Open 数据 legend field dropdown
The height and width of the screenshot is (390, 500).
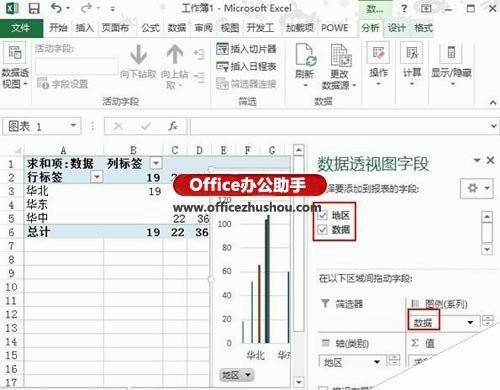[470, 322]
